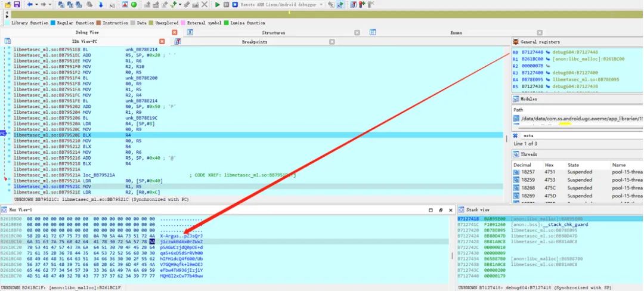Select hex row B261BC00 starting X-Argus
This screenshot has height=291, width=644.
pyautogui.click(x=102, y=236)
